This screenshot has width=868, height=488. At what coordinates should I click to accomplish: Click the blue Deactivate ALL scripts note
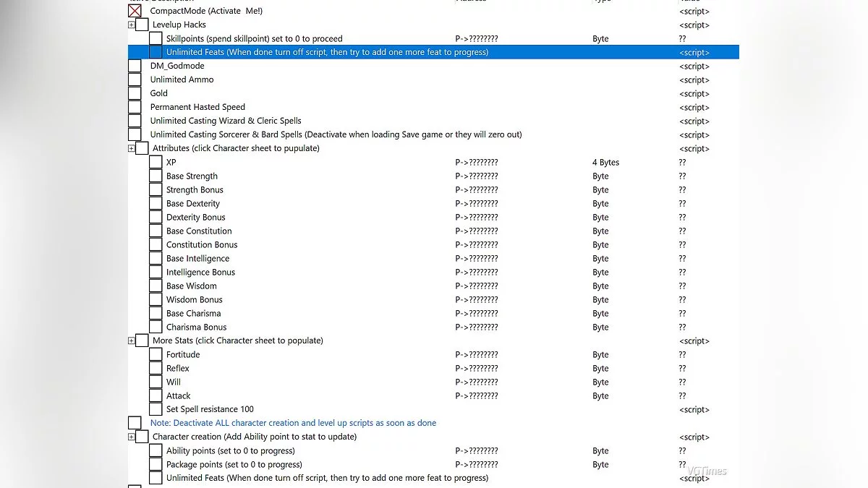(x=293, y=423)
